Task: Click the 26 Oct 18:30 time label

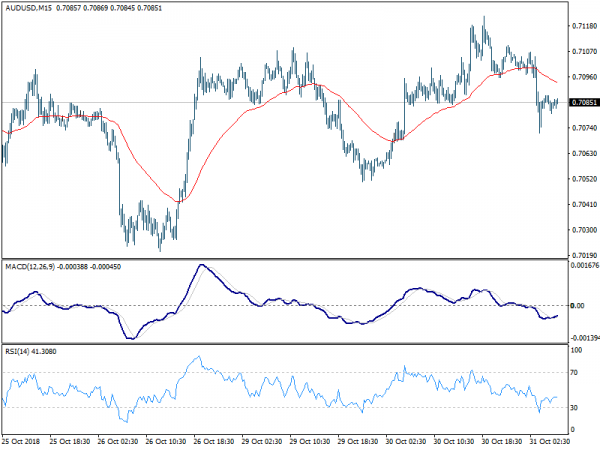Action: click(x=214, y=441)
